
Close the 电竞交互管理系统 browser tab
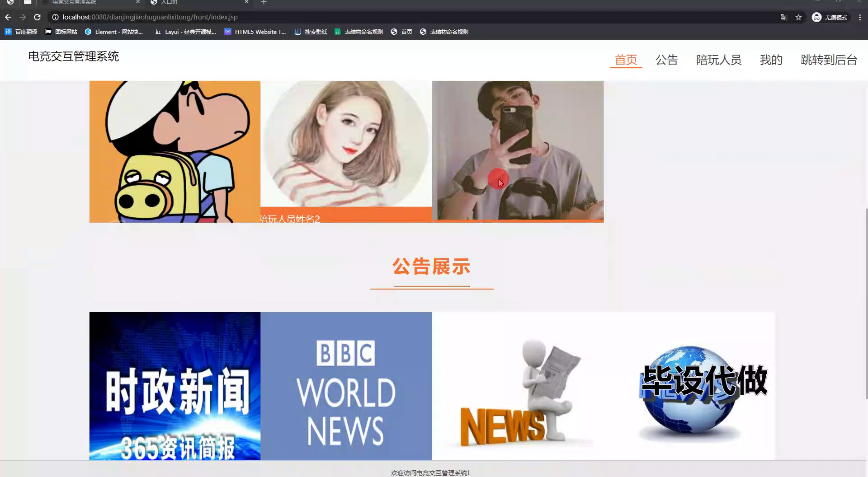click(x=138, y=2)
